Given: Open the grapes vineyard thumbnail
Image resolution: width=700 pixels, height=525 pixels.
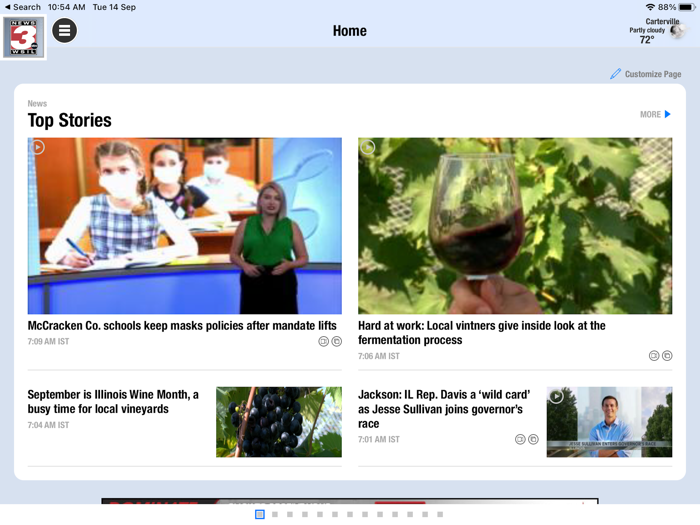Looking at the screenshot, I should [x=279, y=422].
